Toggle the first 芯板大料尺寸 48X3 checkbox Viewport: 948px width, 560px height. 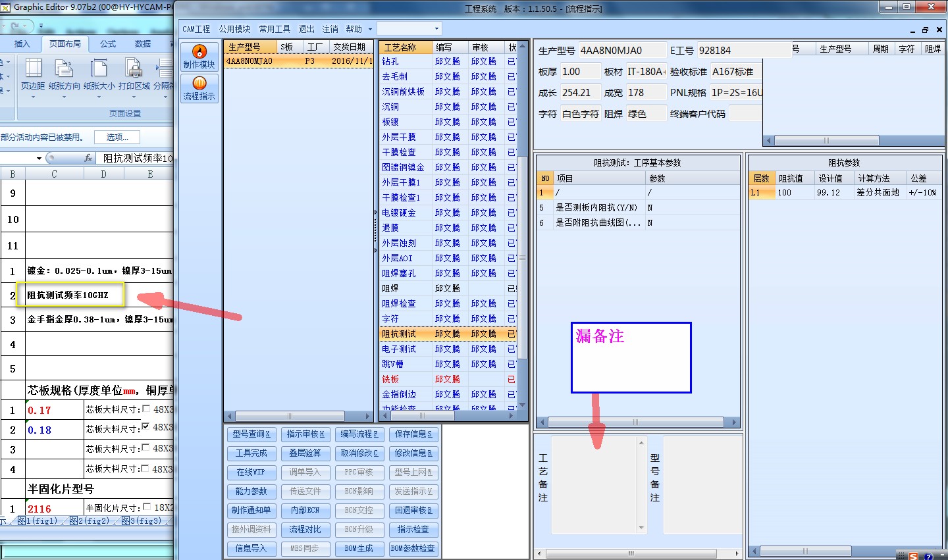pos(146,409)
